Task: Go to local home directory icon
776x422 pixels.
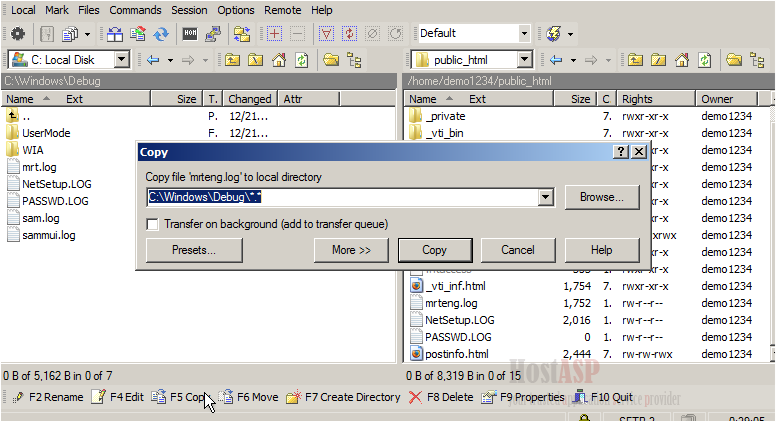Action: click(279, 60)
